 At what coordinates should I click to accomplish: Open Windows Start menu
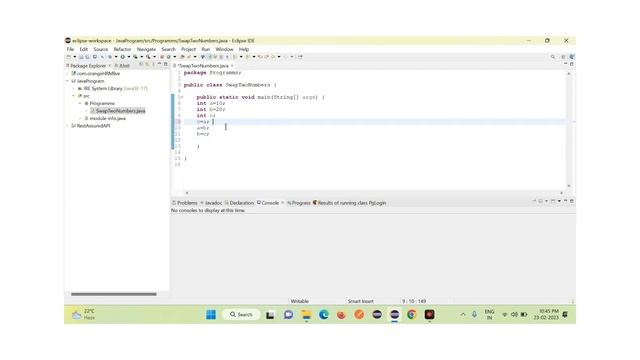[211, 314]
